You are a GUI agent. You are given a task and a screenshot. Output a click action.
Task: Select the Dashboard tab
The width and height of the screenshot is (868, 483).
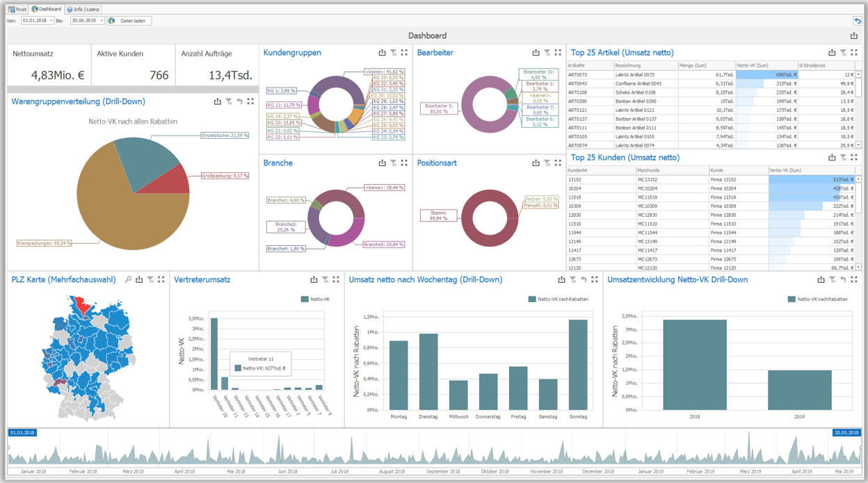[47, 10]
